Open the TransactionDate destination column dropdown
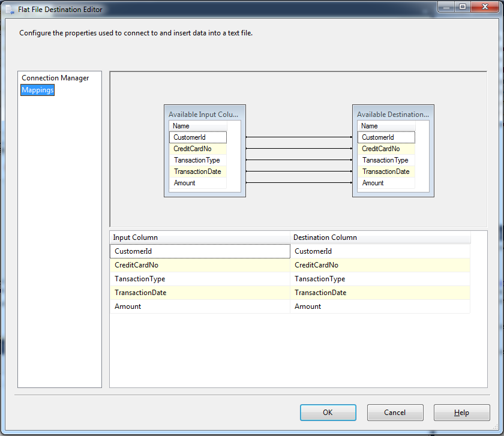The height and width of the screenshot is (436, 504). coord(464,293)
